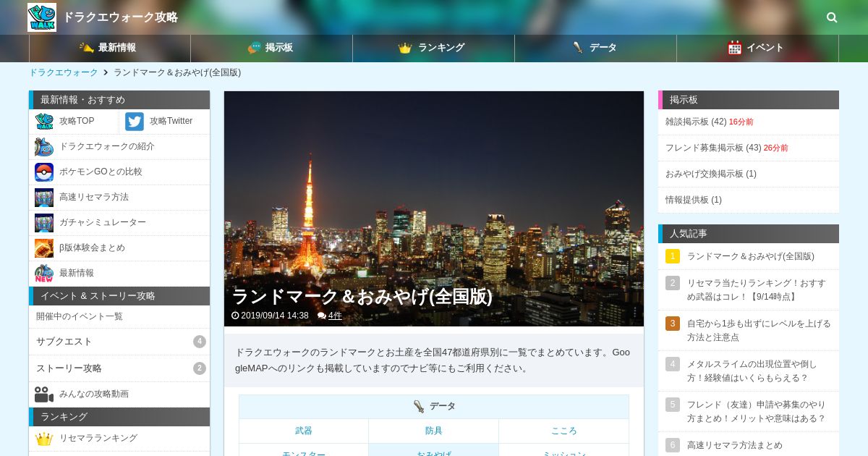The image size is (868, 456).
Task: Open the イベント top navigation tab
Action: [758, 48]
